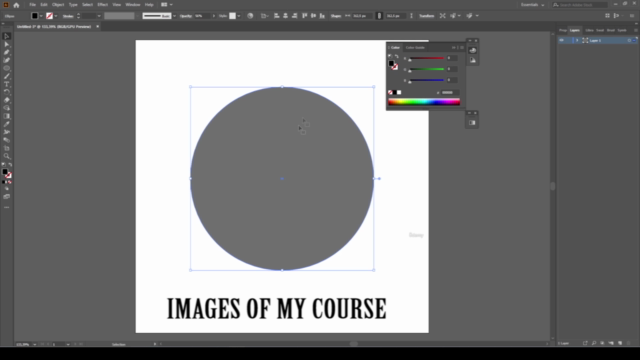Select the Eyedropper tool

click(x=7, y=124)
